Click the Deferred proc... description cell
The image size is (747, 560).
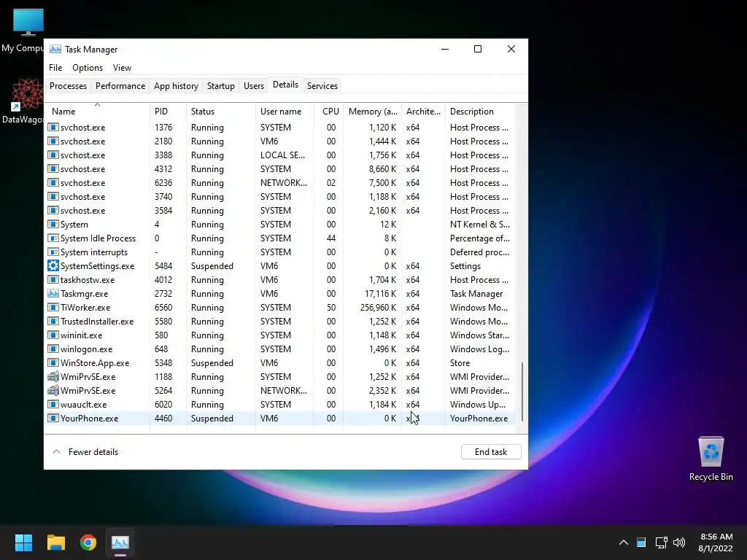coord(480,252)
